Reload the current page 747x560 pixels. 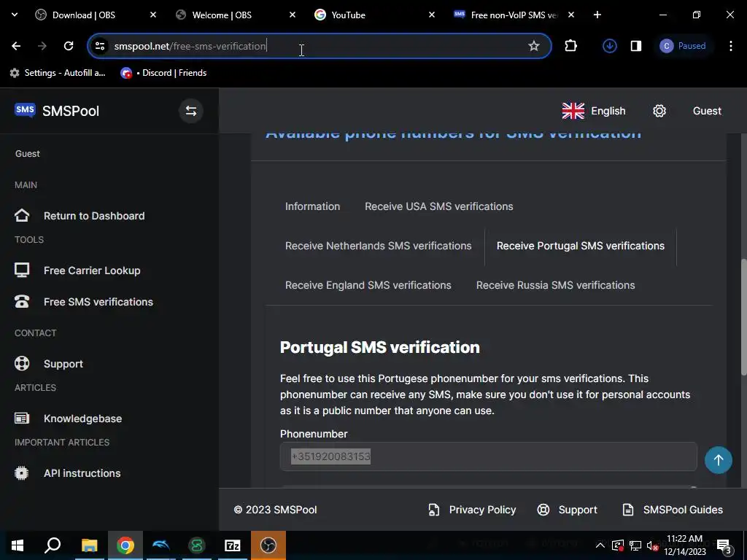[x=69, y=46]
